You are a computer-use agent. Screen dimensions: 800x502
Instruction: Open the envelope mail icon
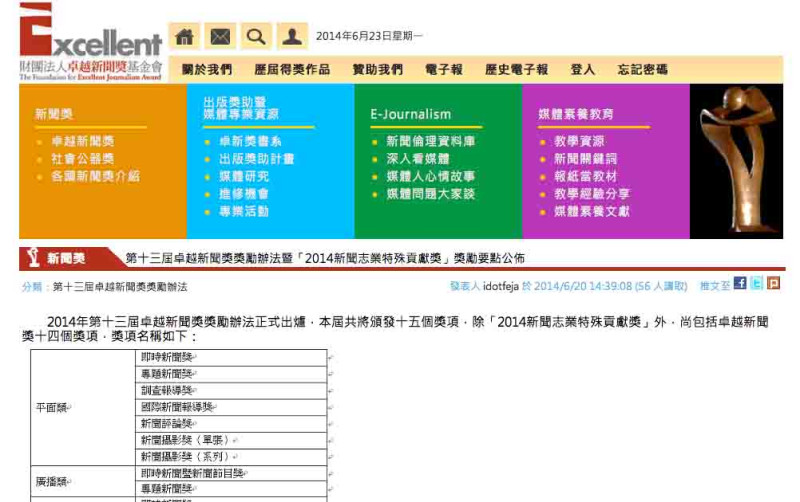[220, 36]
